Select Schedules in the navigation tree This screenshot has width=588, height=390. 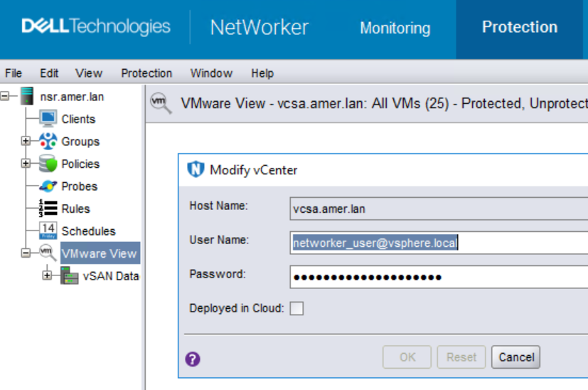click(x=88, y=231)
